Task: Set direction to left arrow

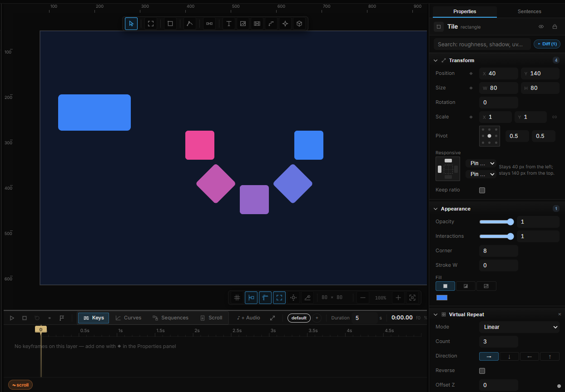Action: coord(530,357)
